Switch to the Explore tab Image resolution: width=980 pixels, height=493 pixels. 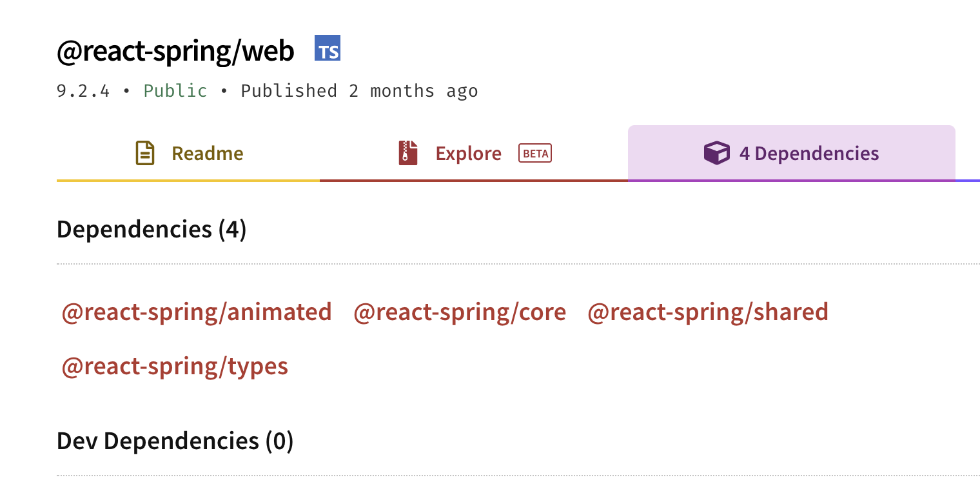click(474, 154)
